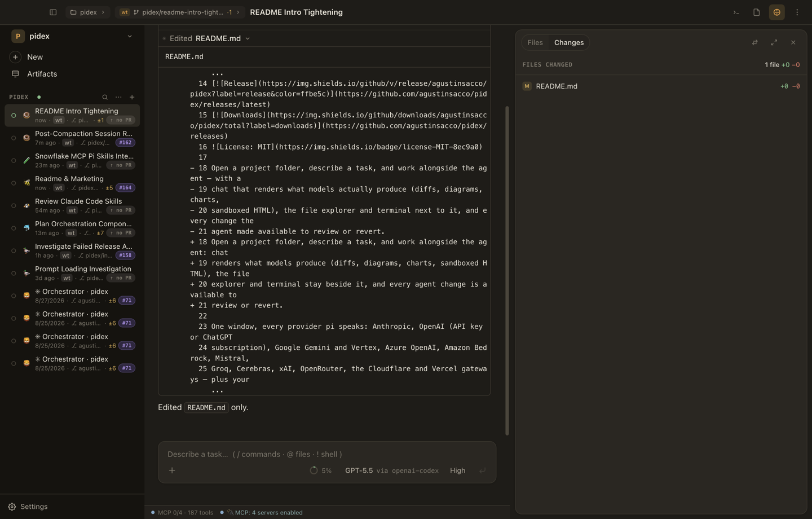Collapse the Edited README.md chevron

pos(248,39)
